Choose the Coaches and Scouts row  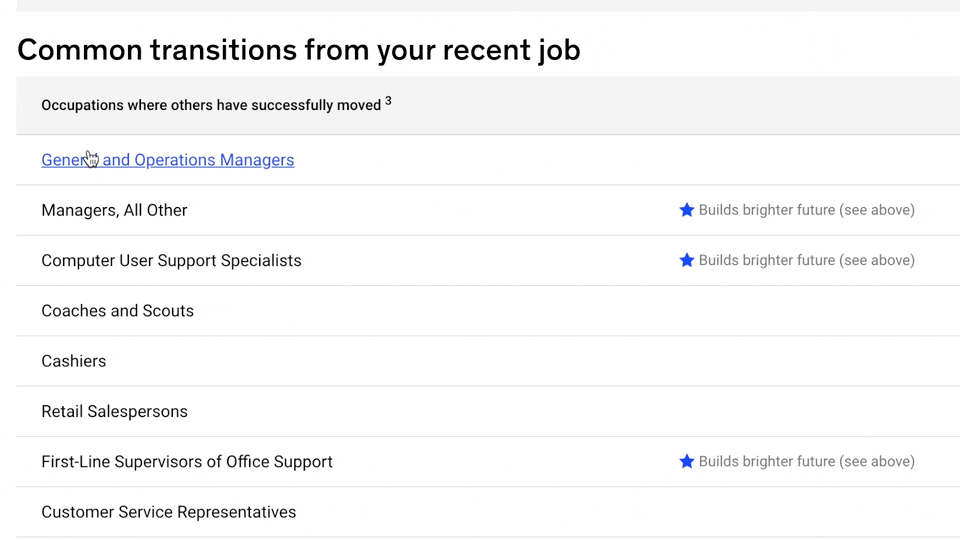[117, 311]
